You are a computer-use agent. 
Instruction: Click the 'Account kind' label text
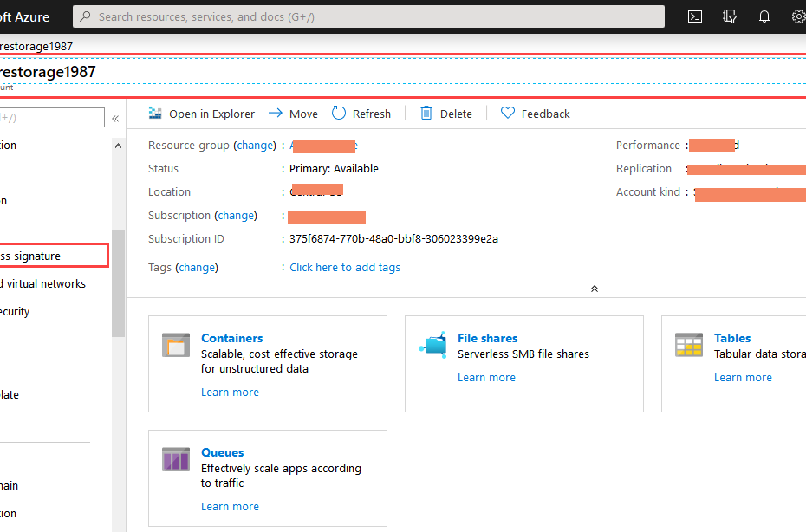click(x=647, y=192)
